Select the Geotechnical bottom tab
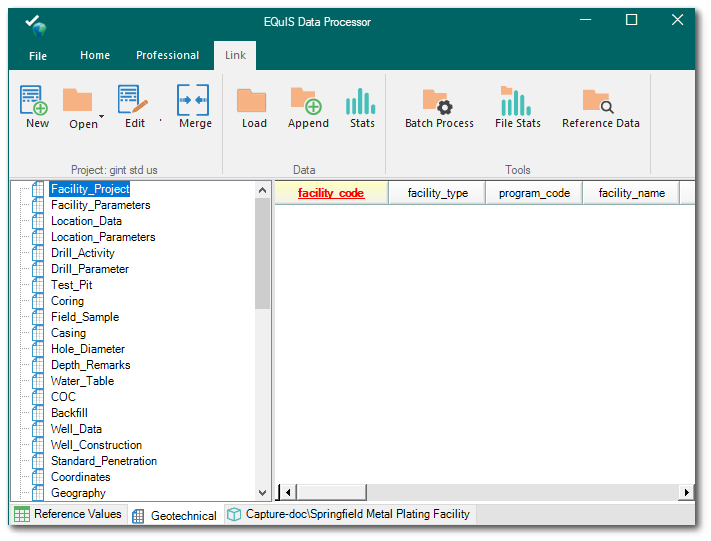This screenshot has height=541, width=711. click(x=175, y=516)
